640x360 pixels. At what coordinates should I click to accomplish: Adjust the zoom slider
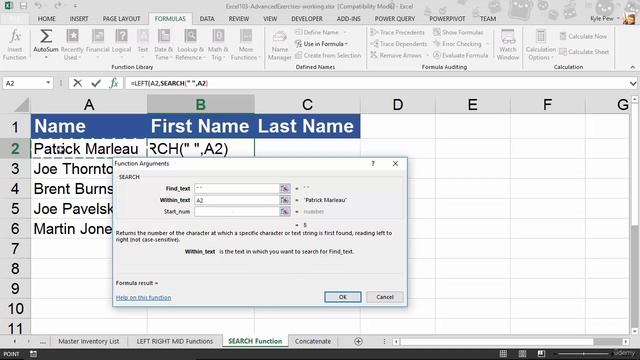click(x=584, y=354)
